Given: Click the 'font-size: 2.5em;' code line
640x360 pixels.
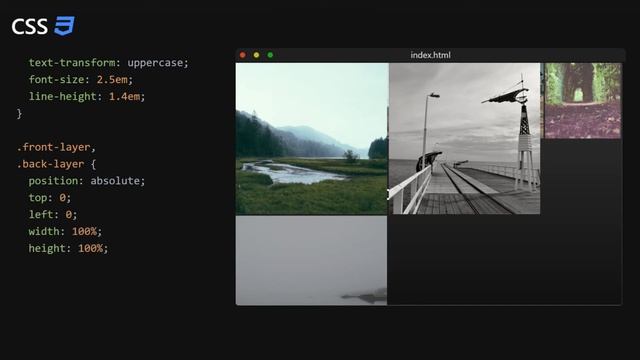Looking at the screenshot, I should point(81,80).
